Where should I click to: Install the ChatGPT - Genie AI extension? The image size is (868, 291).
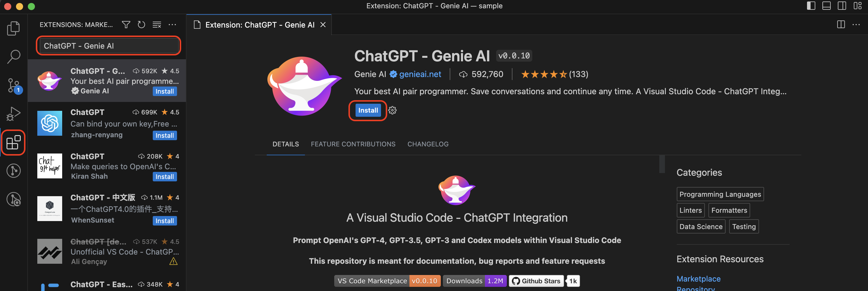[368, 110]
